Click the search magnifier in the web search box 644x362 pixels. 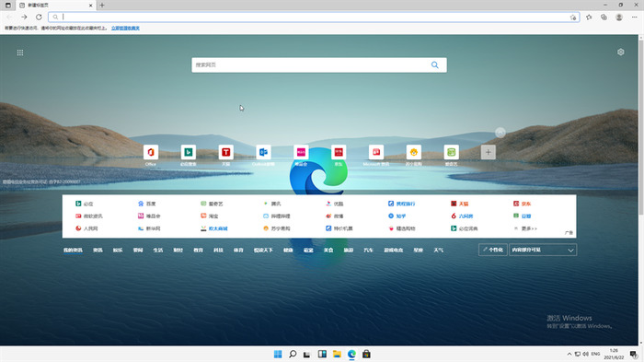point(434,65)
